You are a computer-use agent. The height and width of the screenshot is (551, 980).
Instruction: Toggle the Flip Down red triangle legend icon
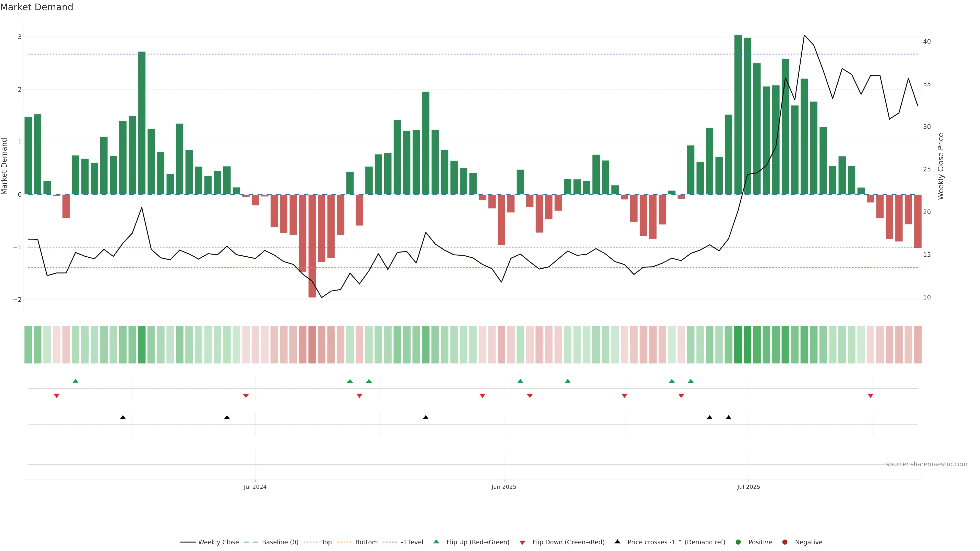(522, 542)
